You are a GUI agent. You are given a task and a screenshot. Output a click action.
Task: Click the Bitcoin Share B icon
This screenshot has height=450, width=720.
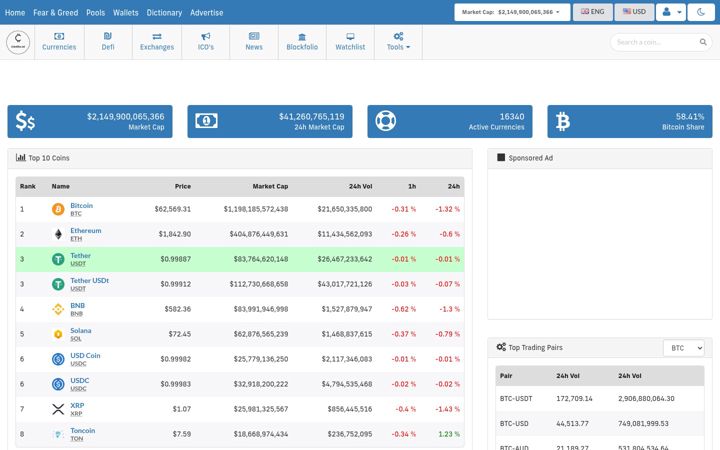click(562, 122)
